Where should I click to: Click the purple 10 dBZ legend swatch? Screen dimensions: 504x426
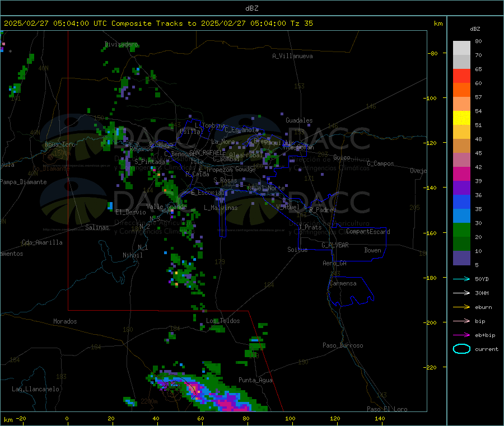pyautogui.click(x=461, y=258)
